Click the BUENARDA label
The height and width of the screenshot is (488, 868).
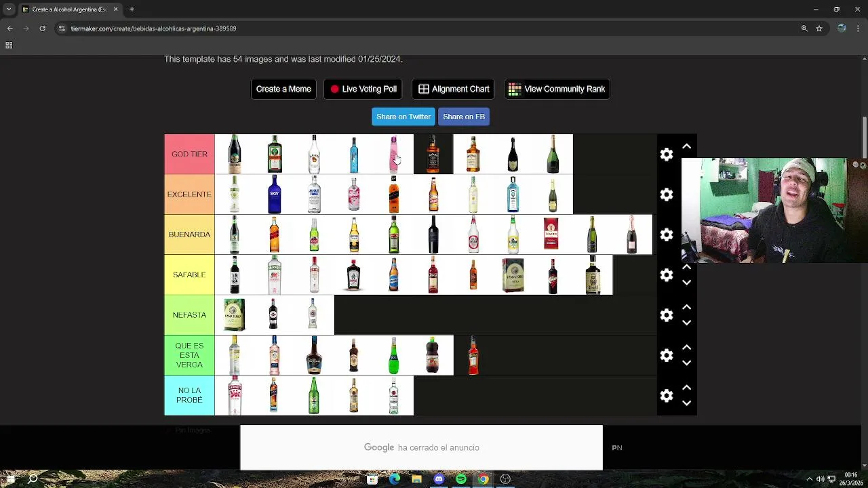point(189,235)
